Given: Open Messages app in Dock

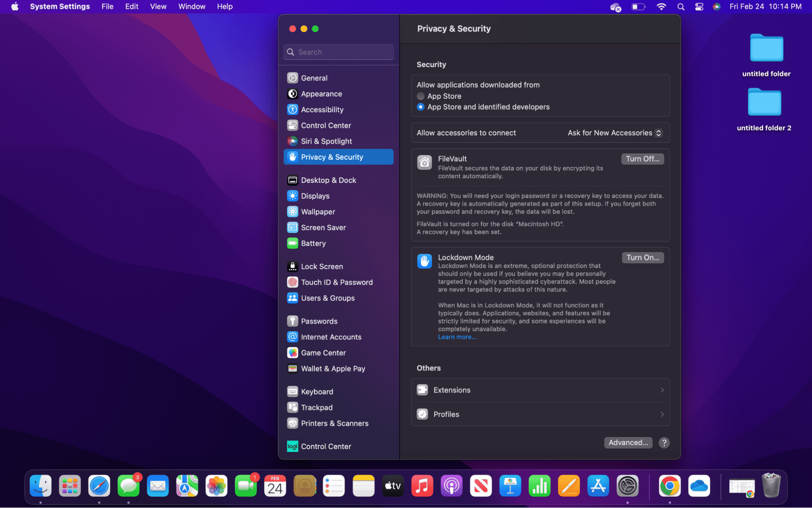Looking at the screenshot, I should pos(128,486).
